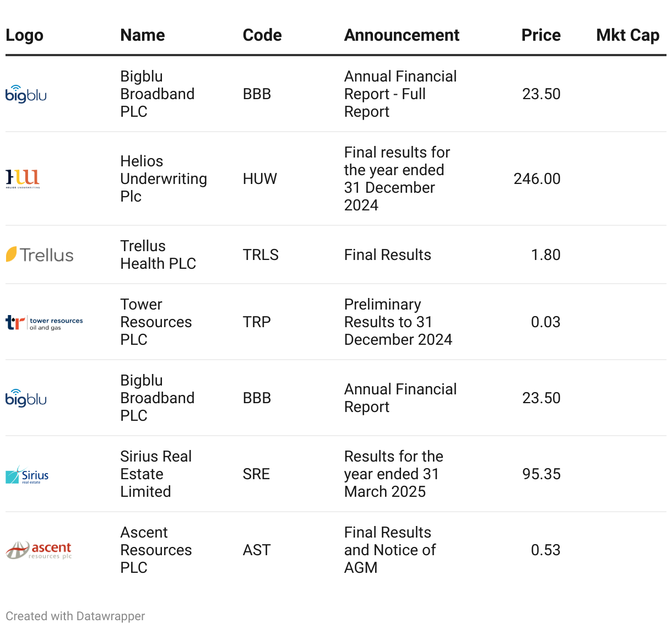Click the Helios Underwriting logo

pyautogui.click(x=23, y=178)
